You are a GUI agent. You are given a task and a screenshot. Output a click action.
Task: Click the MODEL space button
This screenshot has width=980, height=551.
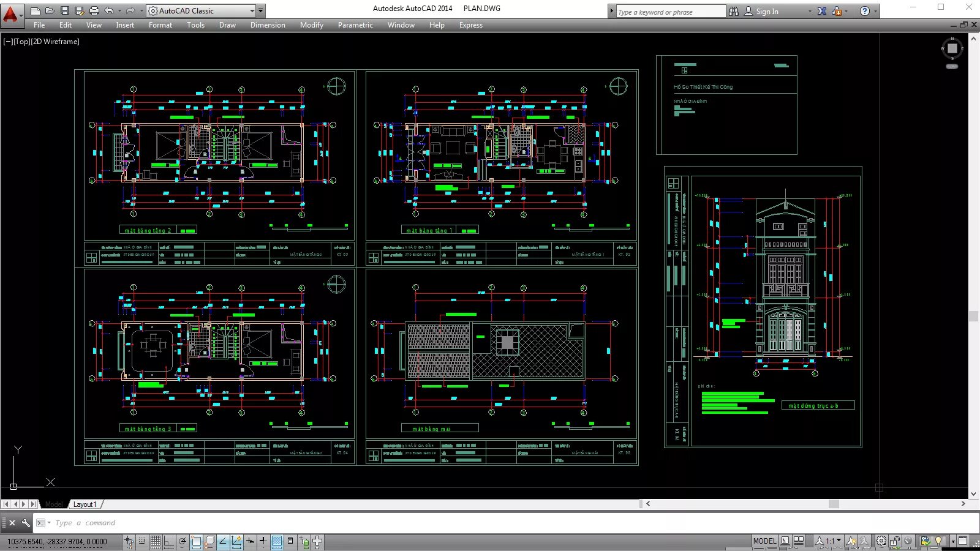pyautogui.click(x=764, y=541)
